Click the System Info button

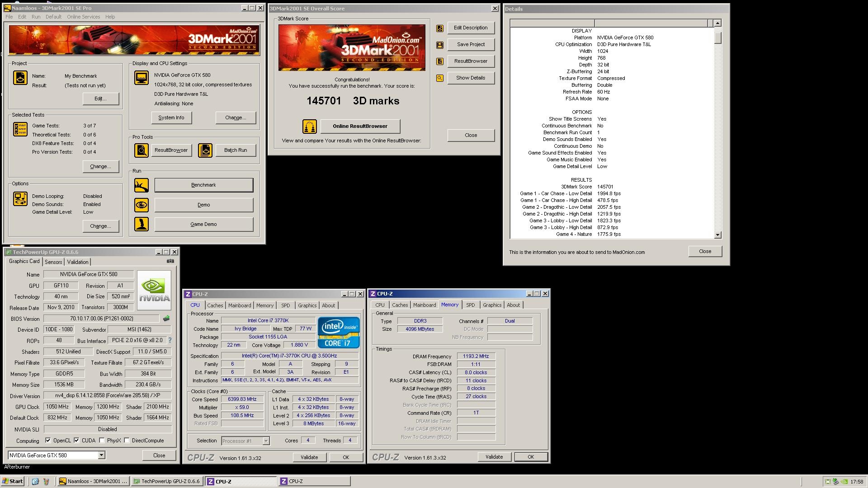click(171, 118)
